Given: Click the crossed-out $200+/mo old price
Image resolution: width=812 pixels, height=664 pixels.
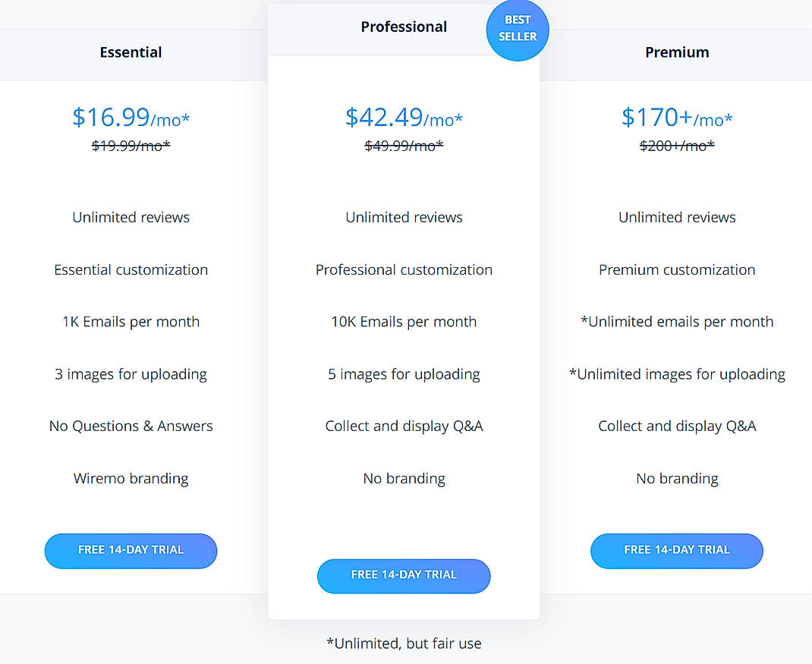Looking at the screenshot, I should 677,147.
